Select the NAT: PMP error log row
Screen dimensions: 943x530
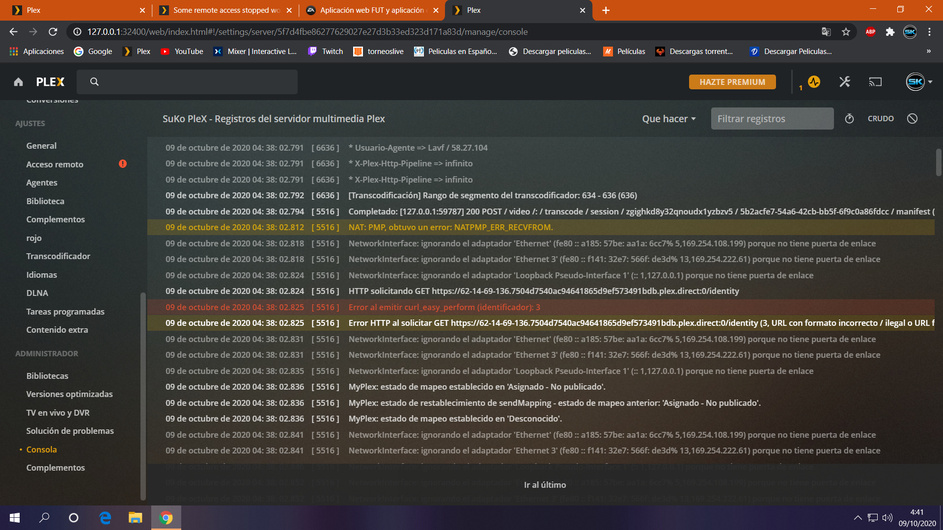(541, 227)
